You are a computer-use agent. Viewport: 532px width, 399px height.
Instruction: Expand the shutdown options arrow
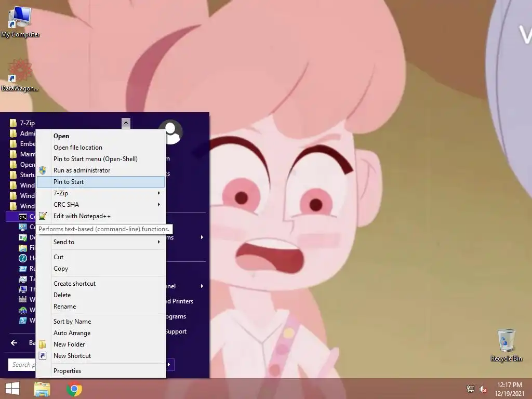tap(170, 365)
